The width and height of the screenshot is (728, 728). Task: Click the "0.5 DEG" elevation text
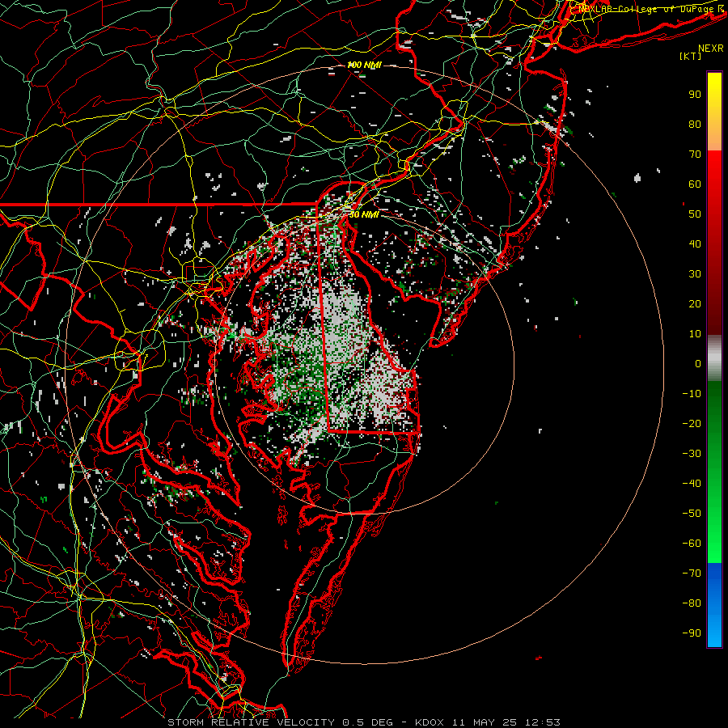coord(368,722)
